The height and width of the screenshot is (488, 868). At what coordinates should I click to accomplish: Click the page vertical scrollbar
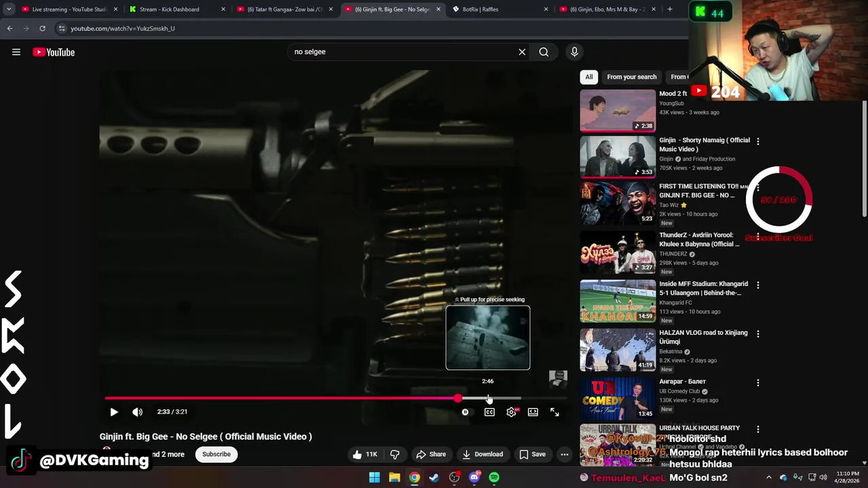(x=865, y=159)
